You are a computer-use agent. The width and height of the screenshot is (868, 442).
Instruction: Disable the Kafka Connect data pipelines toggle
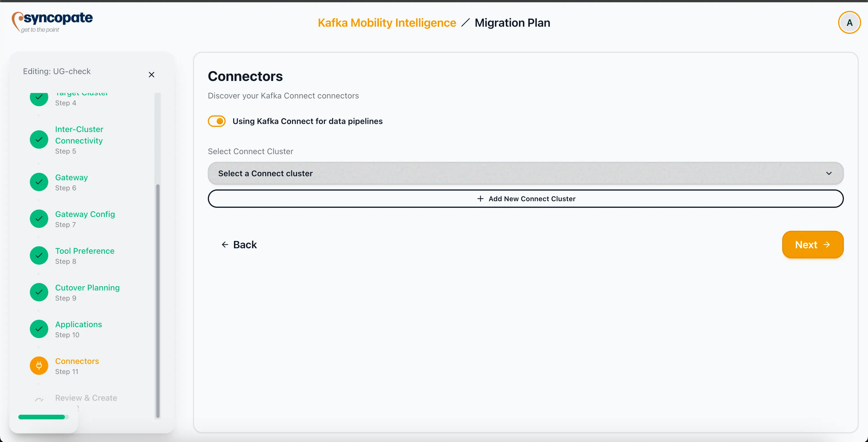click(217, 121)
